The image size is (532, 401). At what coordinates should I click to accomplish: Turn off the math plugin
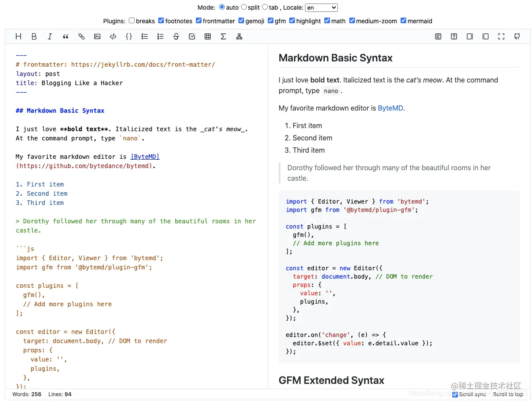(x=327, y=21)
